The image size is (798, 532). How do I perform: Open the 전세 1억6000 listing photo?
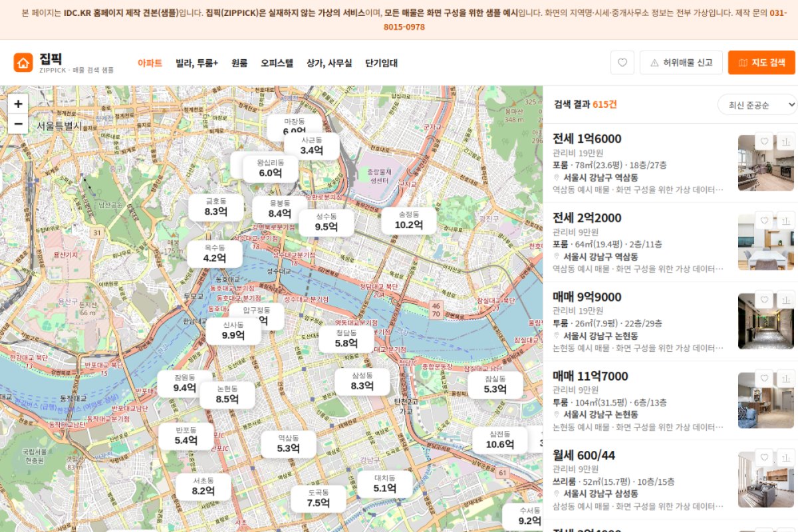pyautogui.click(x=766, y=163)
